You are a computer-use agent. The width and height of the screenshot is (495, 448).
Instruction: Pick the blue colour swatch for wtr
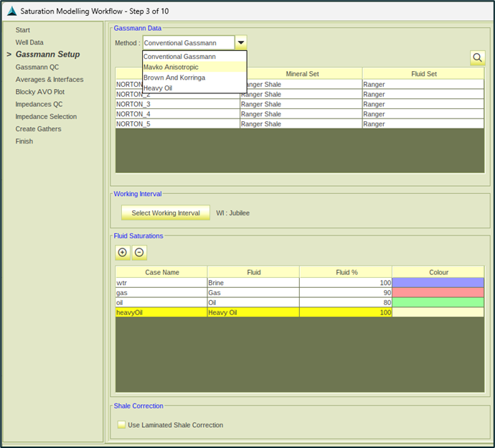click(x=438, y=282)
